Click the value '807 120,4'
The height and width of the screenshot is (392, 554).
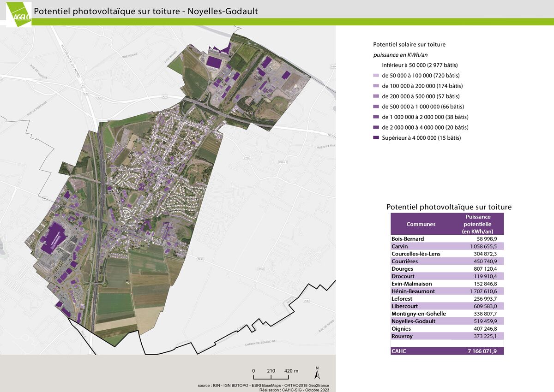click(x=484, y=269)
